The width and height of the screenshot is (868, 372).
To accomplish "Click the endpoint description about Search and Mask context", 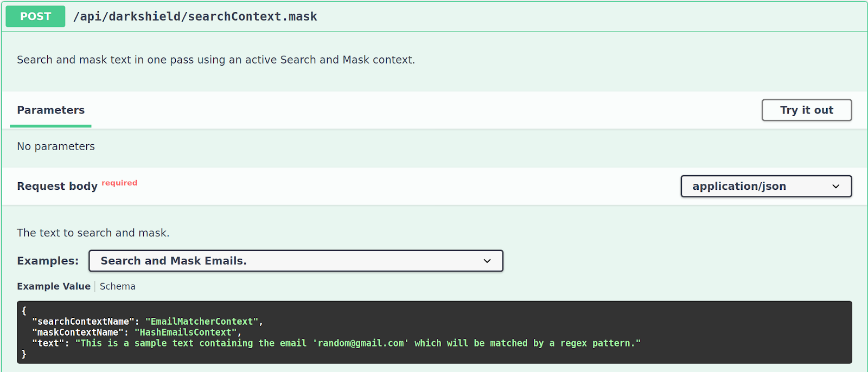I will (x=216, y=60).
